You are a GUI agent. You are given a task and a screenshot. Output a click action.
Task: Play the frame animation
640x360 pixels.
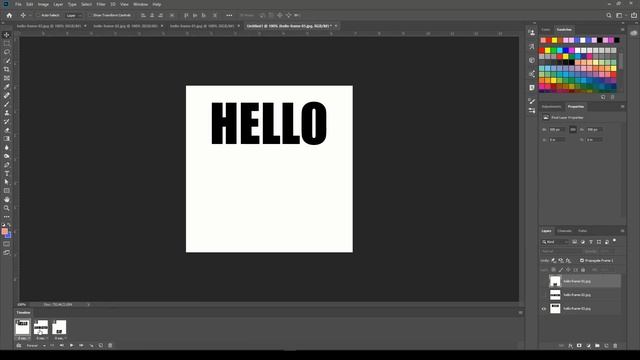71,345
